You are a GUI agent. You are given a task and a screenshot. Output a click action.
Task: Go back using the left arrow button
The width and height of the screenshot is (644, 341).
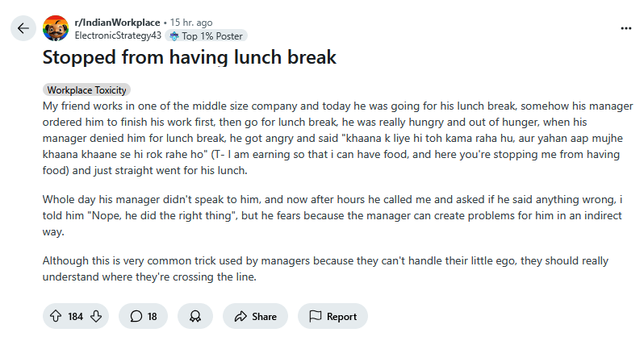[x=23, y=28]
